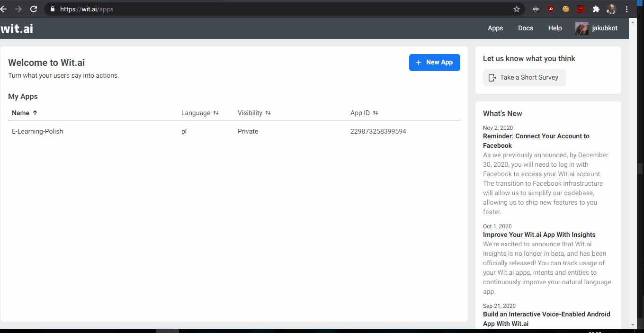Click the jakubkot profile picture
This screenshot has width=644, height=333.
click(x=582, y=28)
